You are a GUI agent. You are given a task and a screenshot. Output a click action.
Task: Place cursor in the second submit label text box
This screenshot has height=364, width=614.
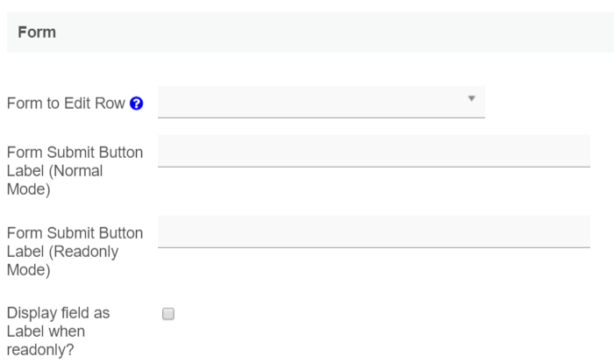tap(374, 231)
